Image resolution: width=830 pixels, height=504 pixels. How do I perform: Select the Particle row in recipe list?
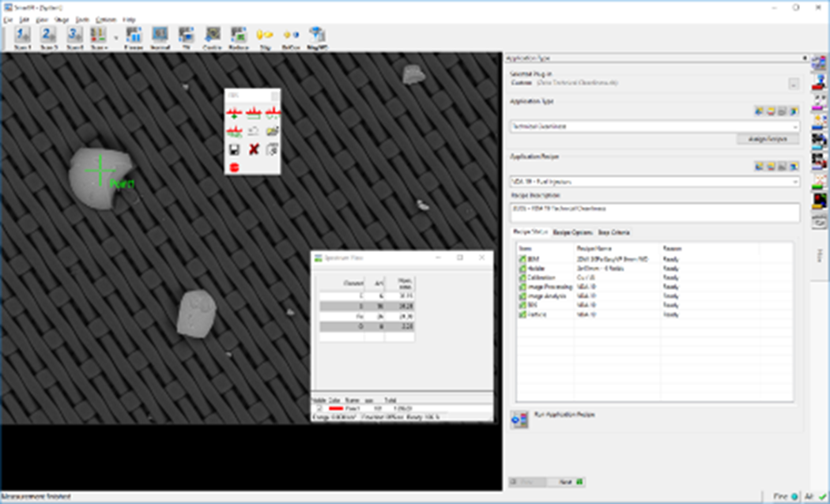pos(655,314)
